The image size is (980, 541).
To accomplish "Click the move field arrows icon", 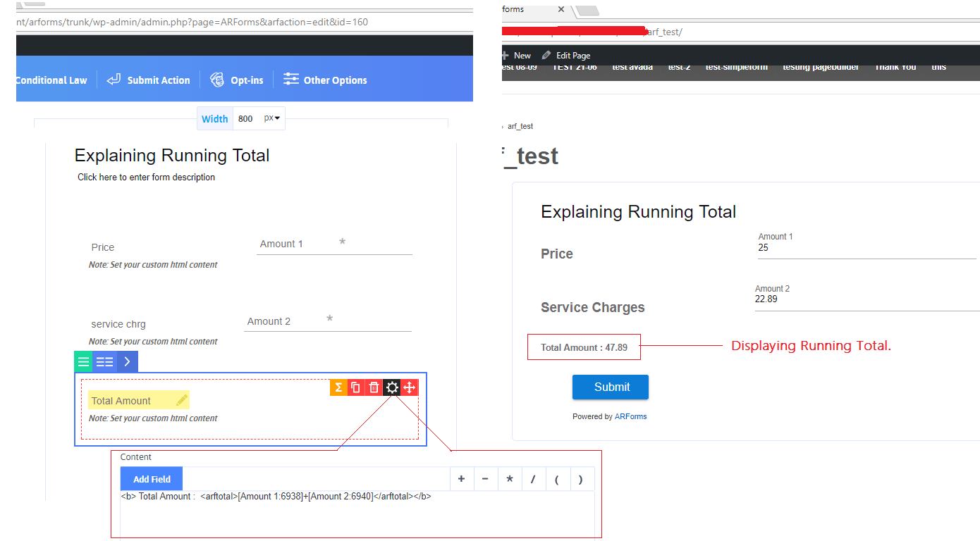I will pyautogui.click(x=410, y=387).
